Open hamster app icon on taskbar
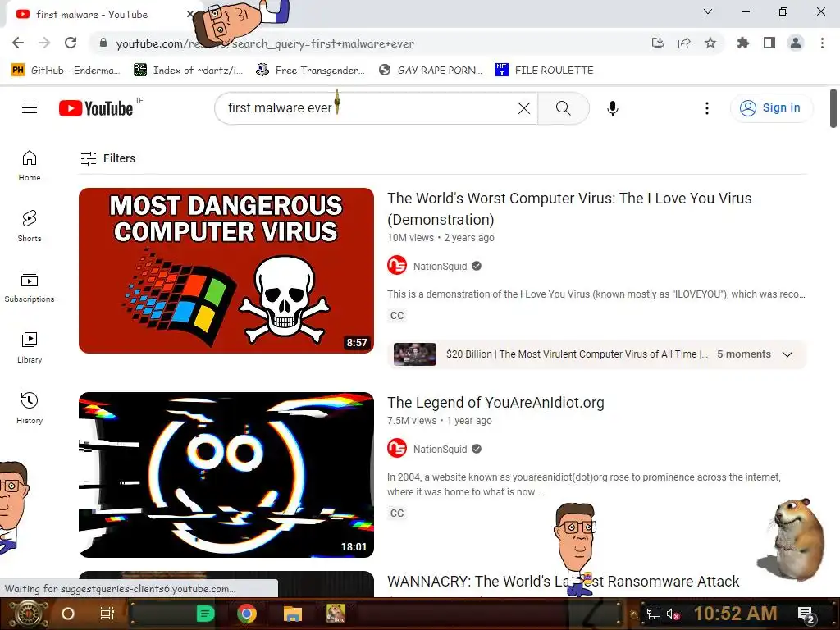 336,614
